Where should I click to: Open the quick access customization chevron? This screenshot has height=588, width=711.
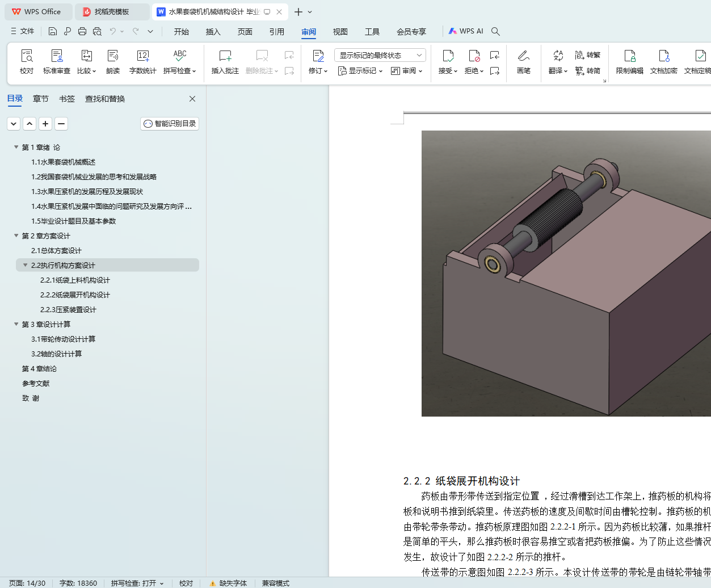tap(150, 31)
